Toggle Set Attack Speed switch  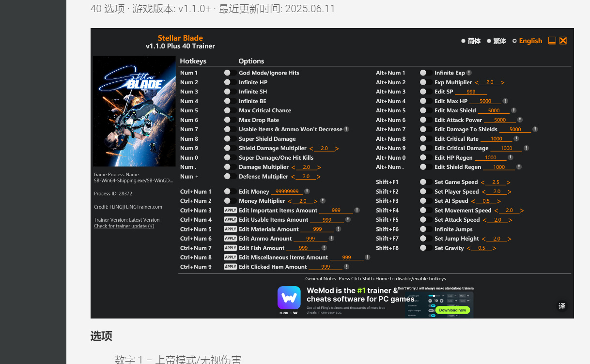tap(426, 220)
